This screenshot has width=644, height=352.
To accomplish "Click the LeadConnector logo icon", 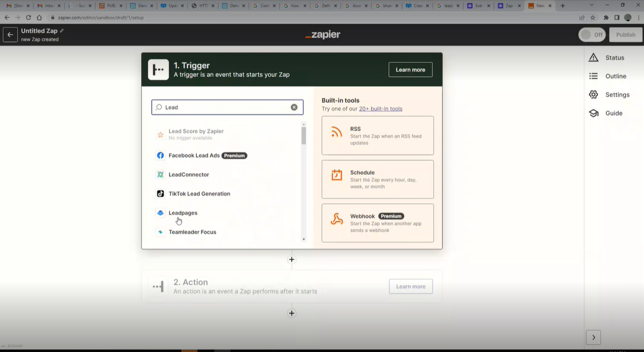I will coord(160,174).
